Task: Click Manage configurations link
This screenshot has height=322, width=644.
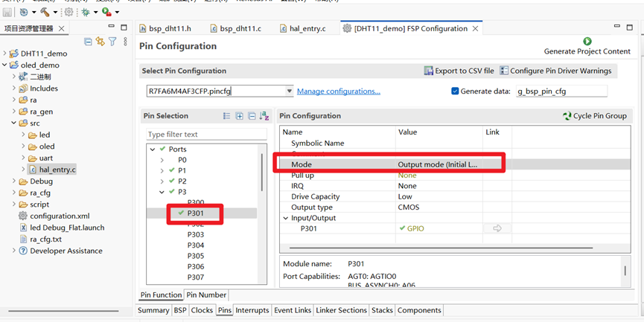Action: tap(339, 91)
